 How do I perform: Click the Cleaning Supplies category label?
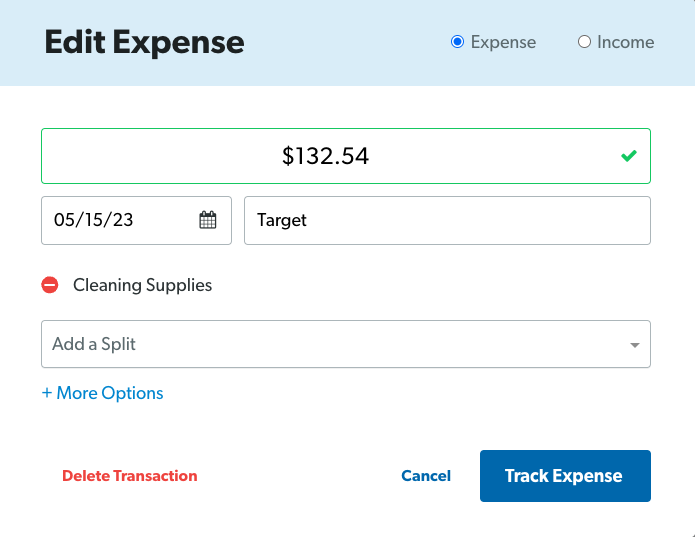[x=142, y=285]
